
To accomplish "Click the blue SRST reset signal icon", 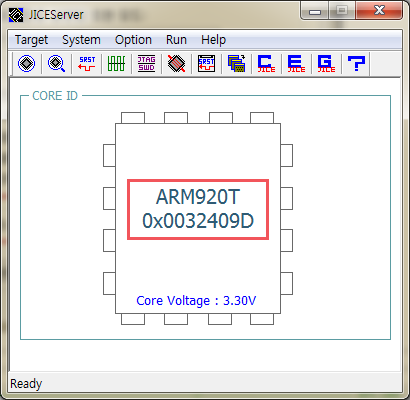I will pyautogui.click(x=87, y=63).
